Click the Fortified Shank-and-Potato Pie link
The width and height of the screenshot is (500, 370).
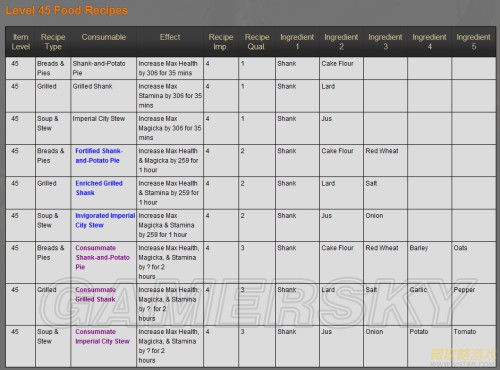[x=99, y=156]
